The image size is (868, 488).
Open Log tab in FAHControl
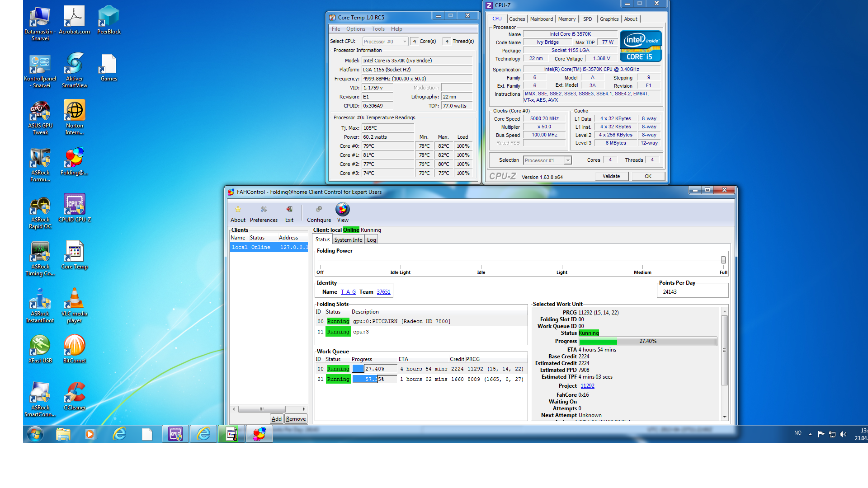(x=371, y=240)
